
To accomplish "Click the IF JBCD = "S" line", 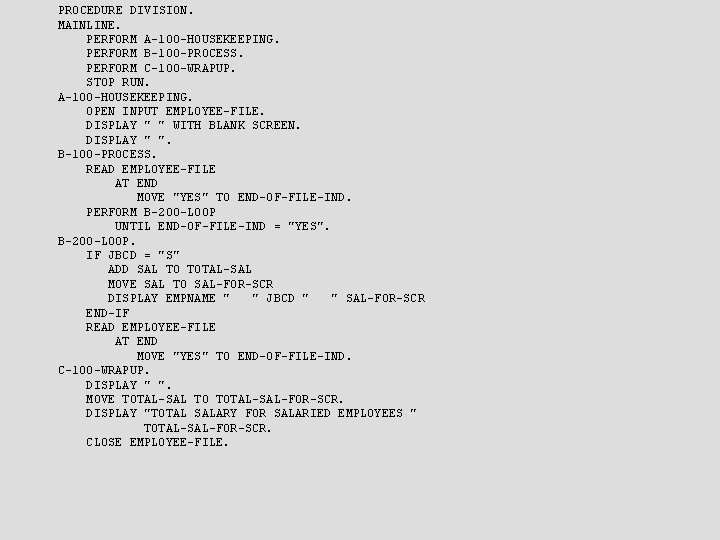I will click(x=133, y=255).
